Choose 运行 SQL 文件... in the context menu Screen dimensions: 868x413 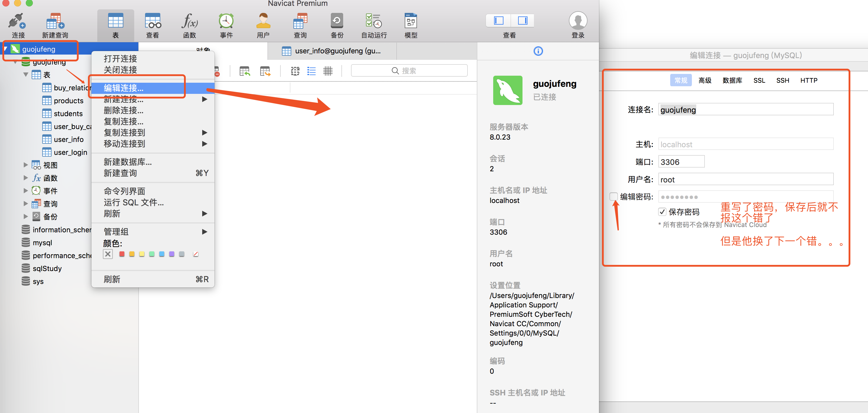pyautogui.click(x=153, y=202)
